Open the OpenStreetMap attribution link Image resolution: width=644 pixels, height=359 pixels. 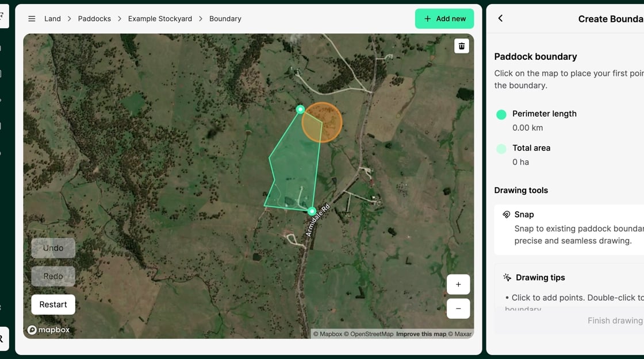click(x=369, y=334)
